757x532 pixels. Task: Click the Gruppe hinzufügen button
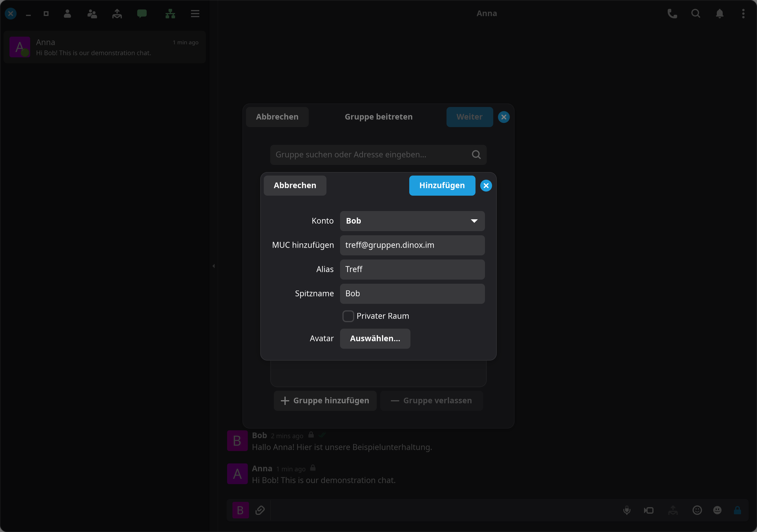coord(325,400)
